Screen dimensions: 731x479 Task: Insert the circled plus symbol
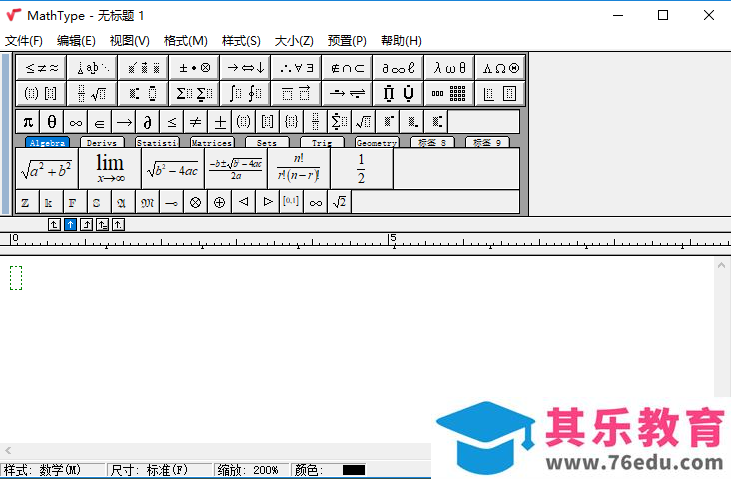(220, 202)
